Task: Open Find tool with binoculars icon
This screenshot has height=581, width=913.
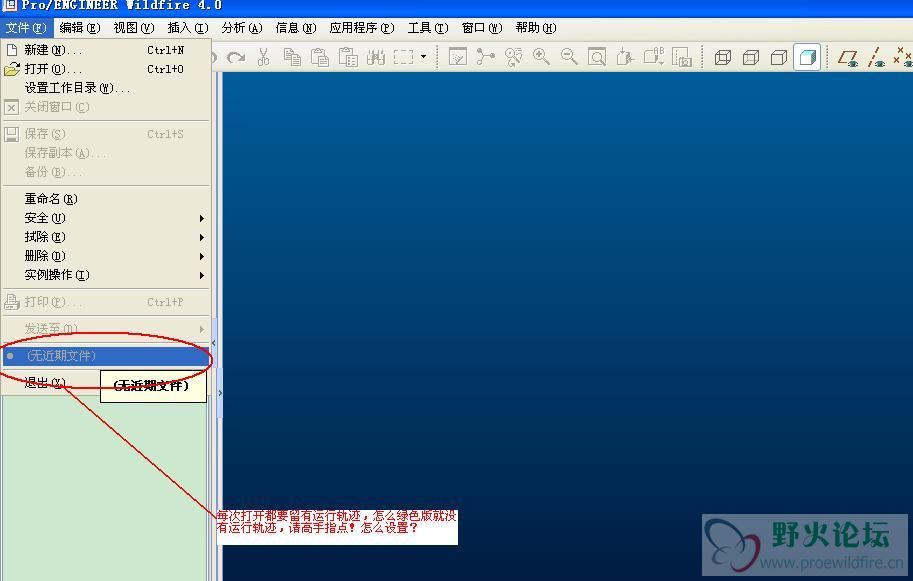Action: point(376,57)
